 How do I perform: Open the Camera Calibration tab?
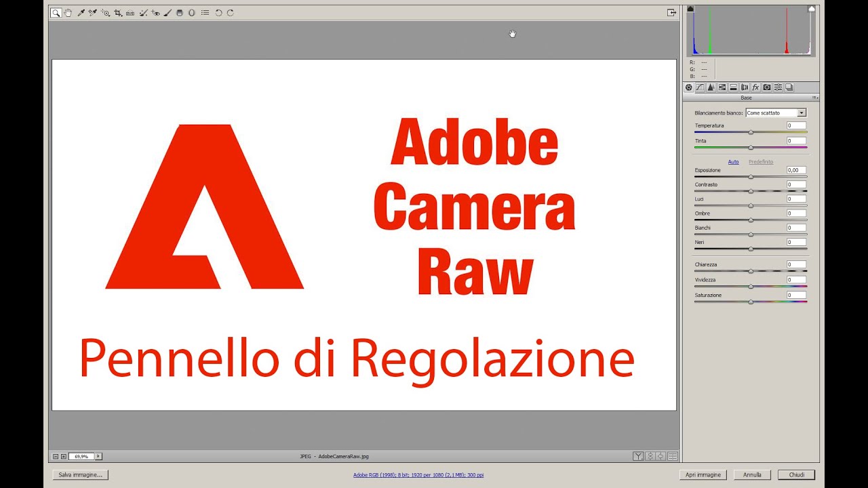pyautogui.click(x=766, y=87)
